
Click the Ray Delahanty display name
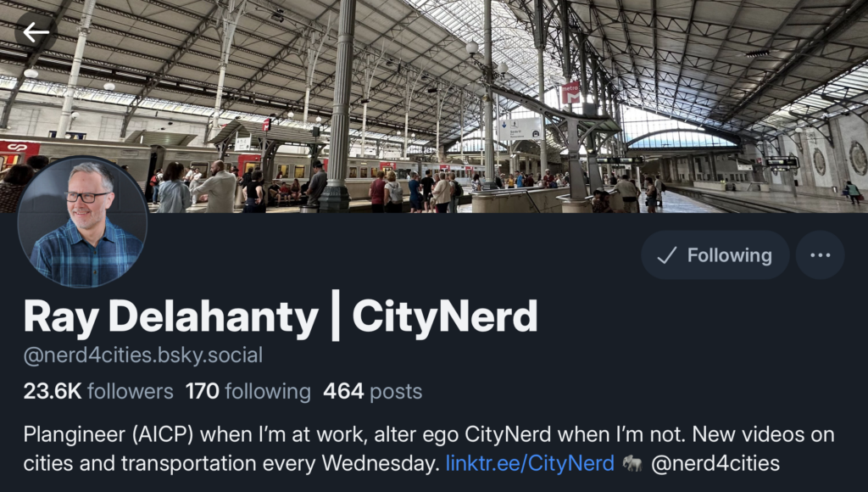(x=170, y=317)
